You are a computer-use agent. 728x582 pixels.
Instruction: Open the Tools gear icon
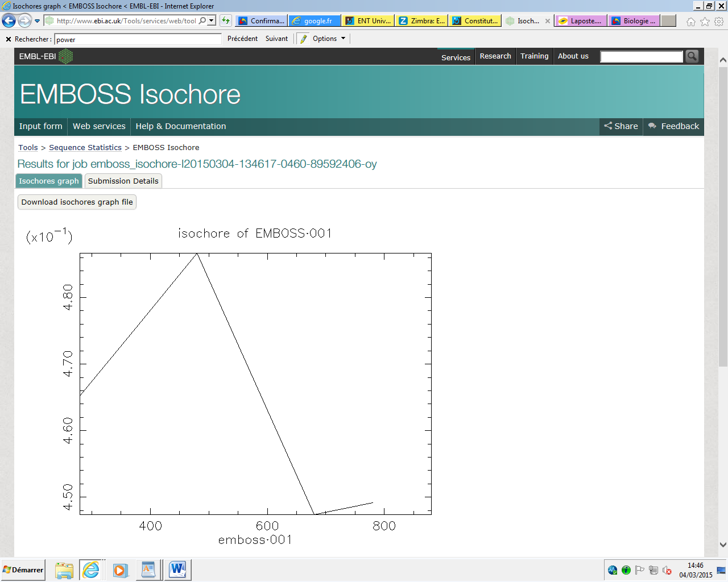719,22
